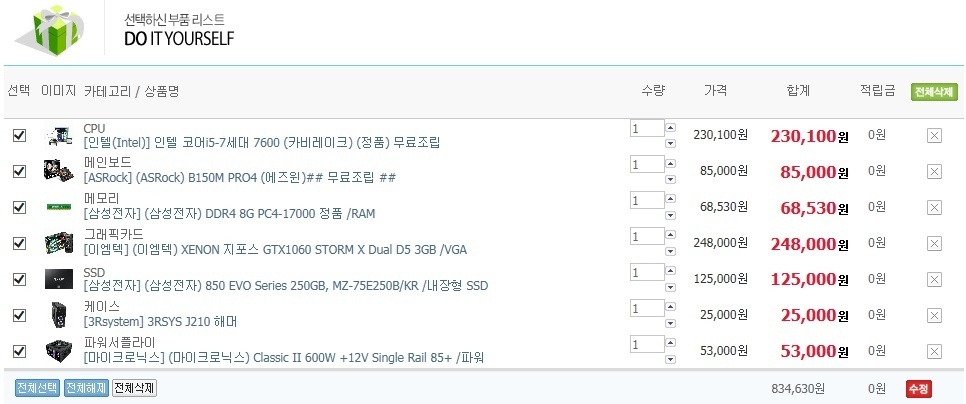
Task: Increase CPU quantity with up arrow
Action: coord(670,127)
